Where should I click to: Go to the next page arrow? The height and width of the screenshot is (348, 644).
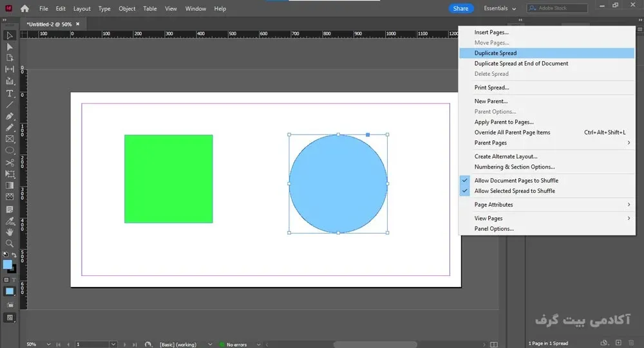(124, 344)
